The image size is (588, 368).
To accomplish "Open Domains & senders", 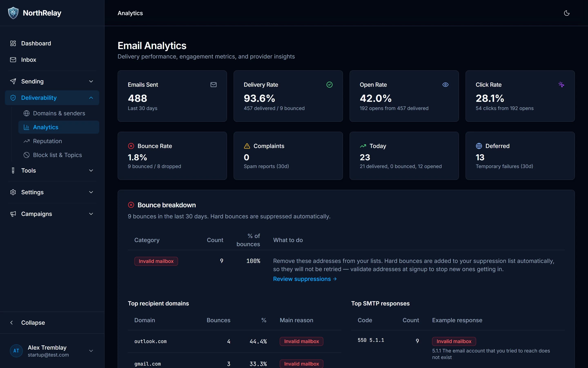I will pyautogui.click(x=59, y=113).
